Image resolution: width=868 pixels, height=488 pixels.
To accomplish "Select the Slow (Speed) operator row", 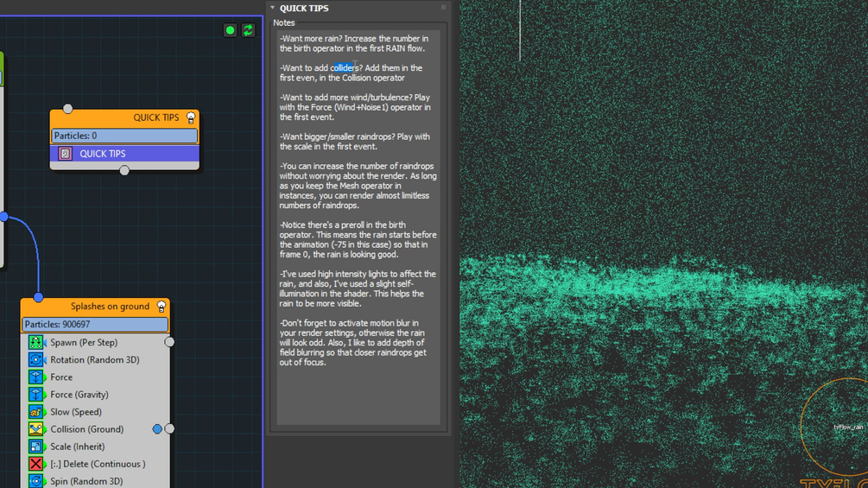I will point(95,412).
